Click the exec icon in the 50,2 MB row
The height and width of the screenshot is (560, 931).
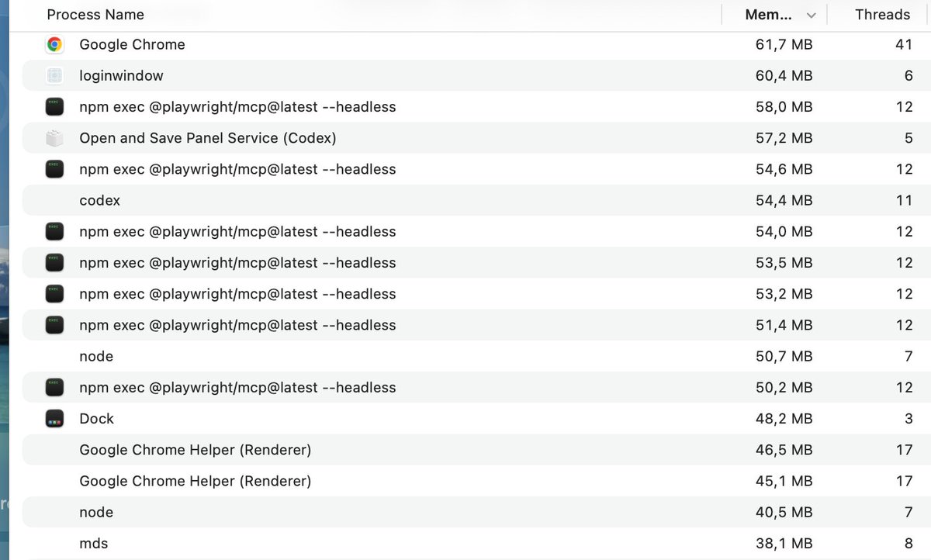point(54,387)
